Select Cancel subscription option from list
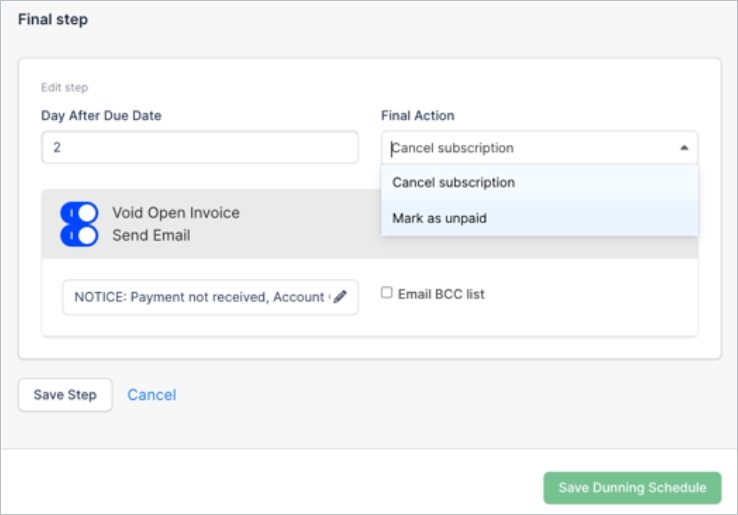Viewport: 738px width, 515px height. pos(539,183)
